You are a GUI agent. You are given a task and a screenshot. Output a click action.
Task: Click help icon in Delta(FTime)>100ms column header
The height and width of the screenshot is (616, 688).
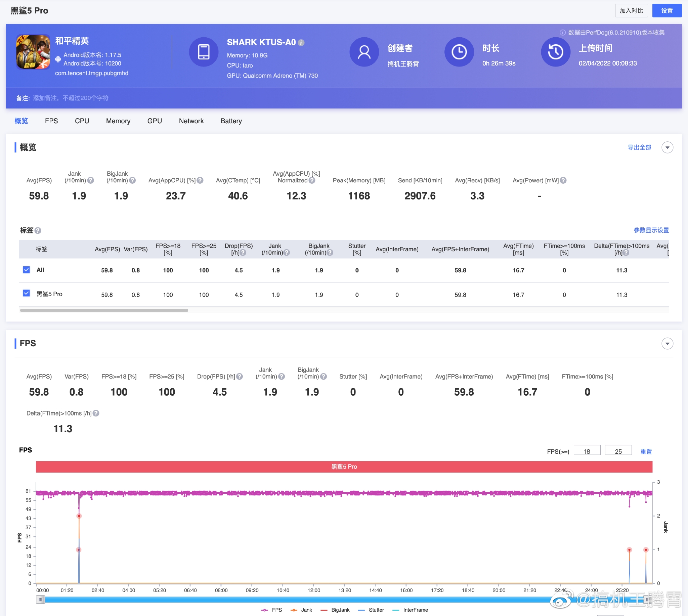[x=626, y=253]
